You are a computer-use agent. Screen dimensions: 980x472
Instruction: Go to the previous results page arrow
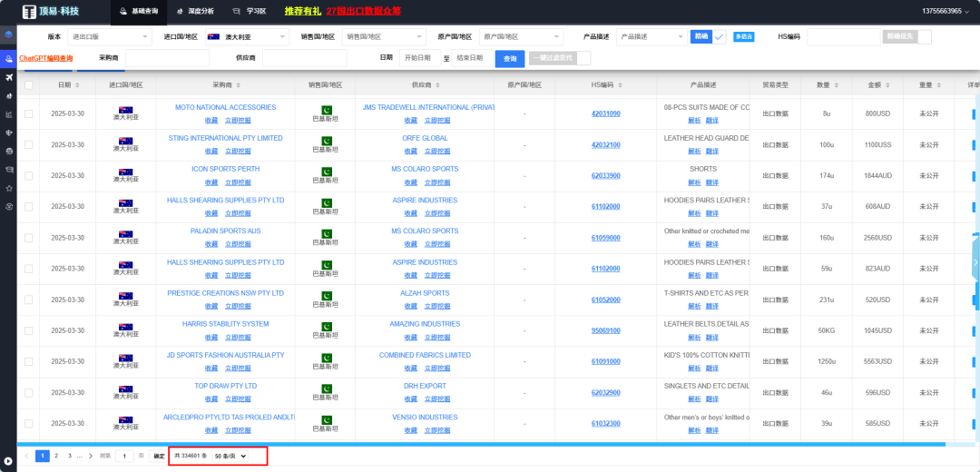(26, 456)
